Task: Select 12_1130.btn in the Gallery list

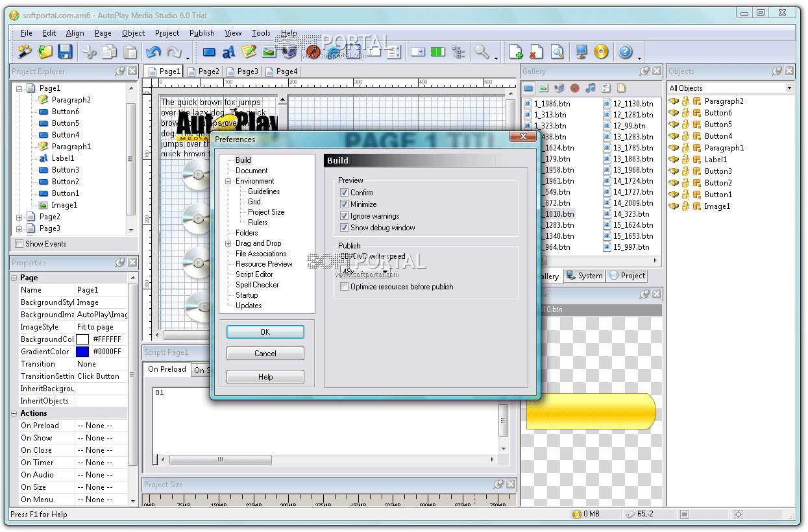Action: (633, 104)
